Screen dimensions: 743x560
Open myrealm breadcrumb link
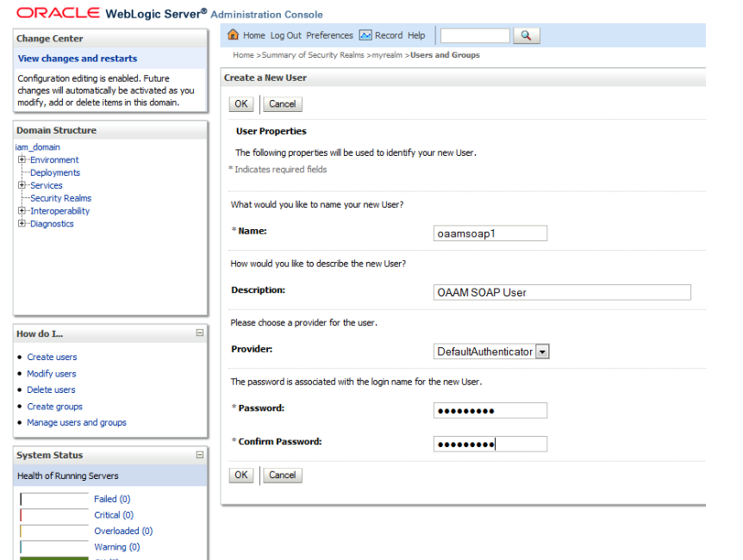387,55
